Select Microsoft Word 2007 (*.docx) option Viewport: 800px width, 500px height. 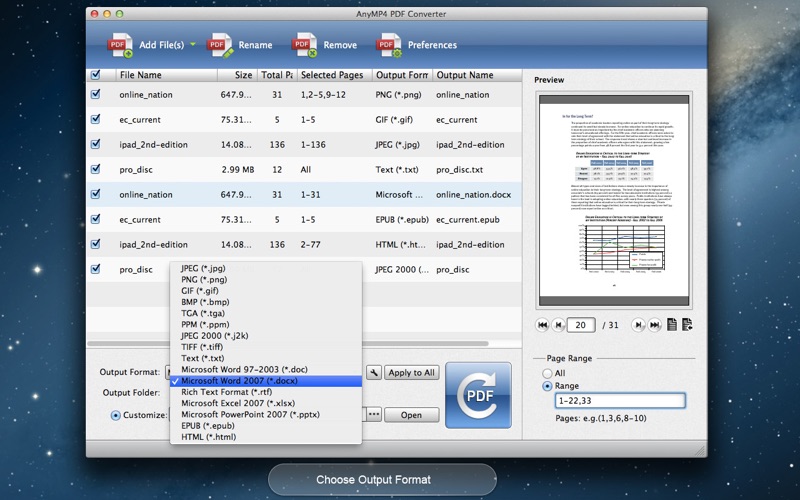click(266, 381)
